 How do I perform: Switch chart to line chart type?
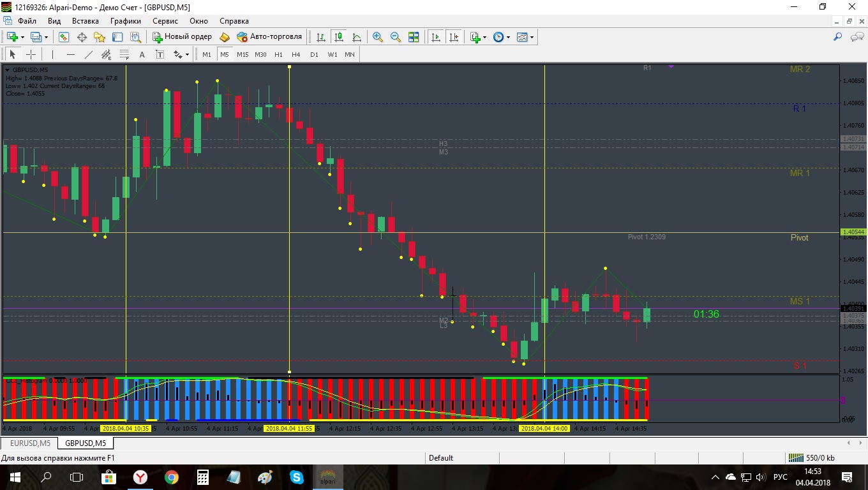tap(356, 37)
